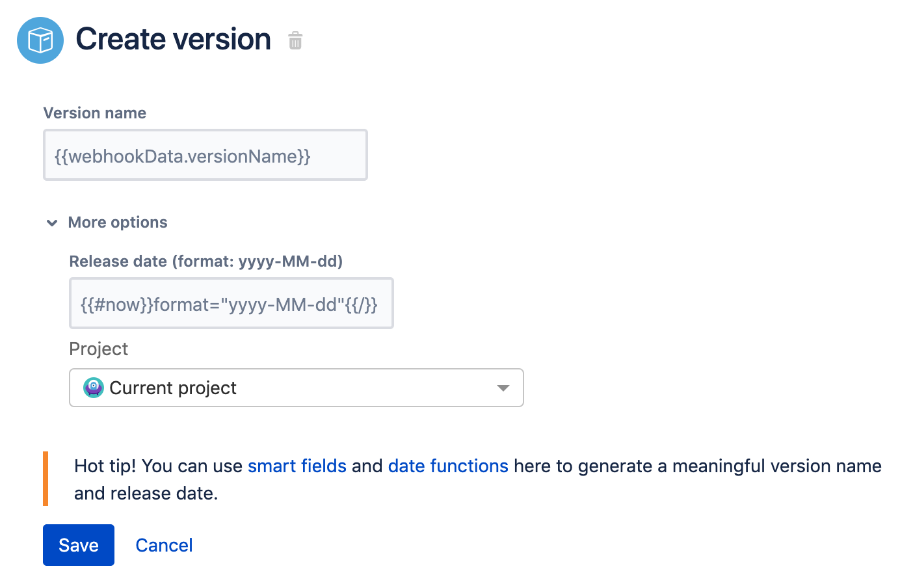Click the Version name label
The width and height of the screenshot is (900, 588).
tap(95, 113)
